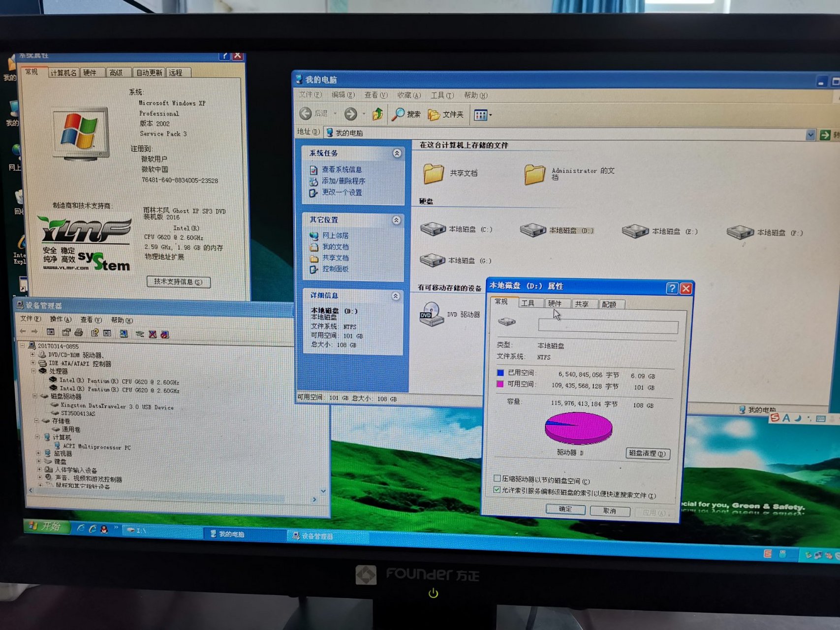Switch to My Computer (我的电脑) taskbar button
The image size is (840, 630).
[x=245, y=534]
